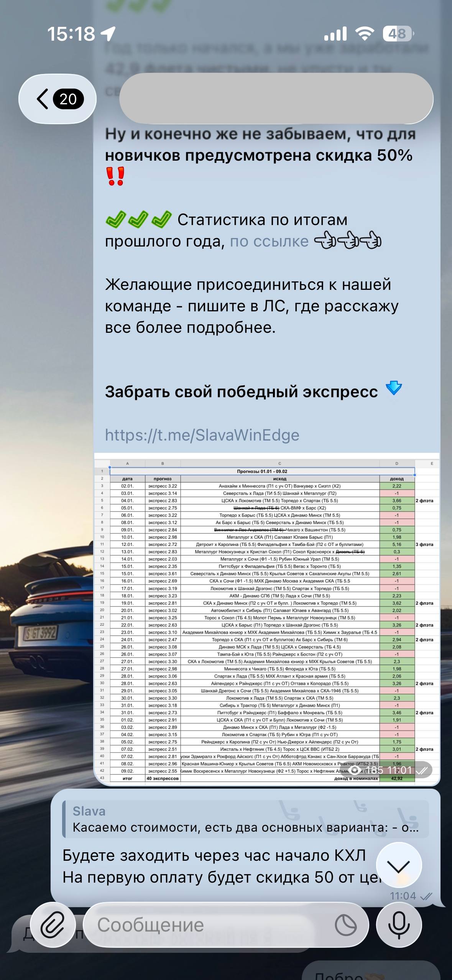Open the sticker panel in the message field
This screenshot has width=452, height=980.
click(345, 925)
